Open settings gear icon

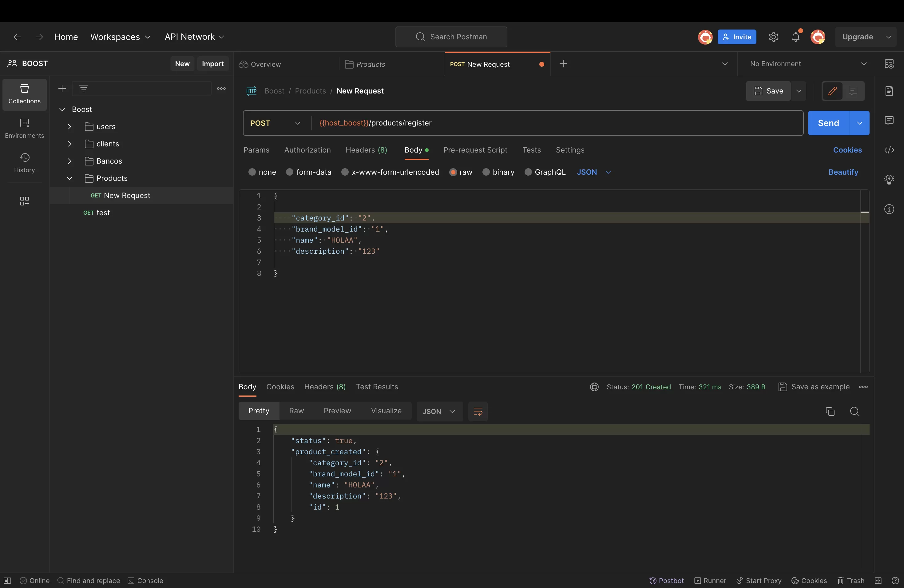pos(773,37)
